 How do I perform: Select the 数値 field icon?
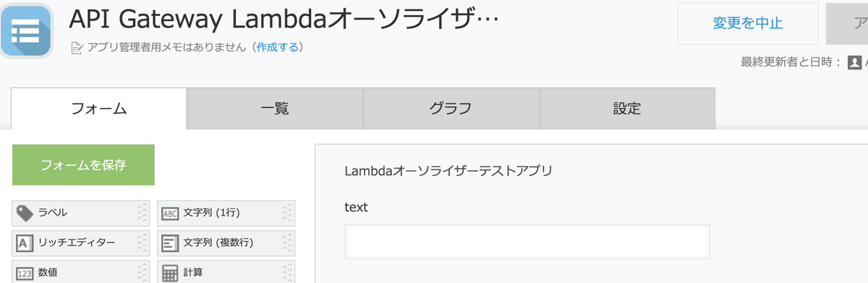click(x=25, y=273)
